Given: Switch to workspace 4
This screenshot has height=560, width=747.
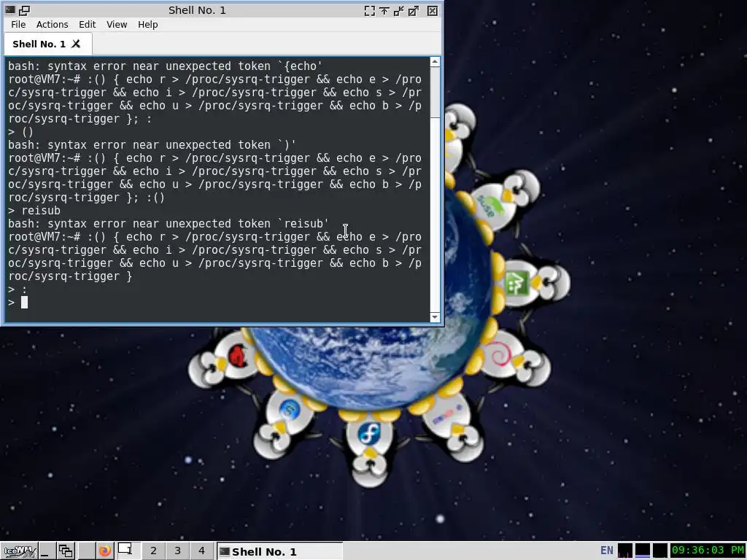Looking at the screenshot, I should tap(201, 551).
